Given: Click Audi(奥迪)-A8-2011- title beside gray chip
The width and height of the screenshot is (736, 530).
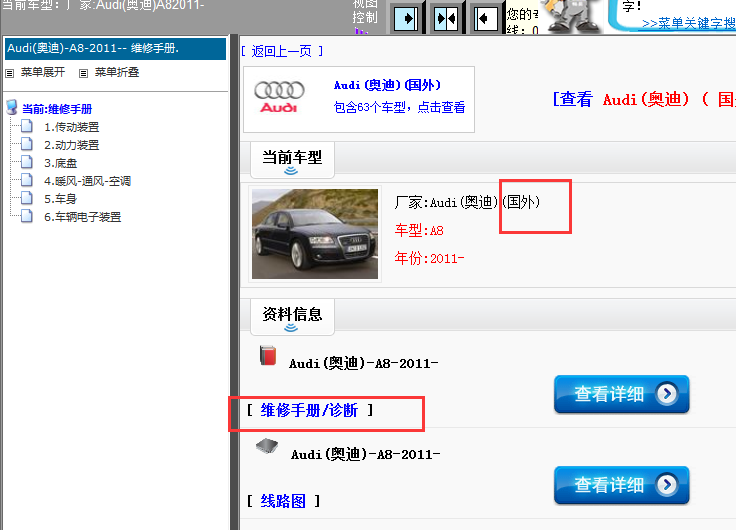Looking at the screenshot, I should [366, 454].
